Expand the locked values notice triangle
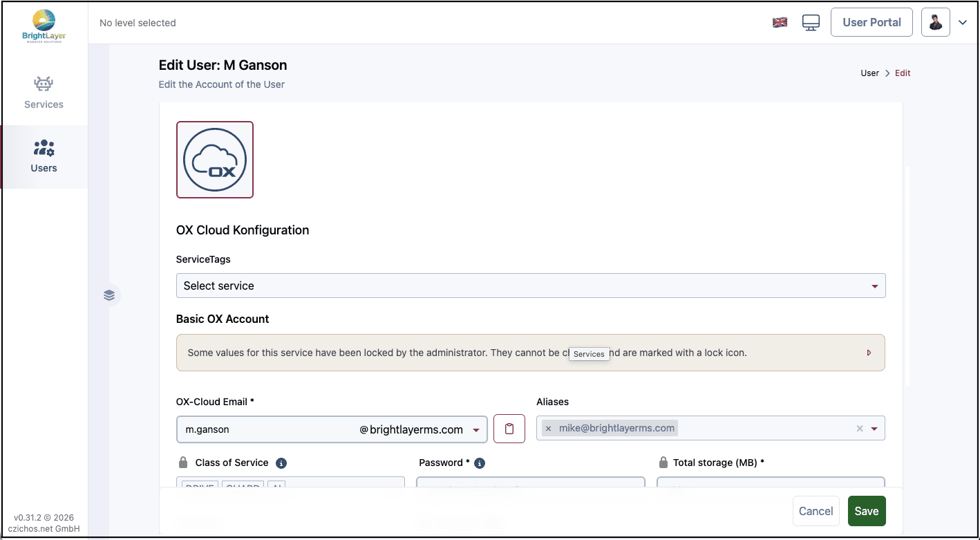 pos(869,353)
